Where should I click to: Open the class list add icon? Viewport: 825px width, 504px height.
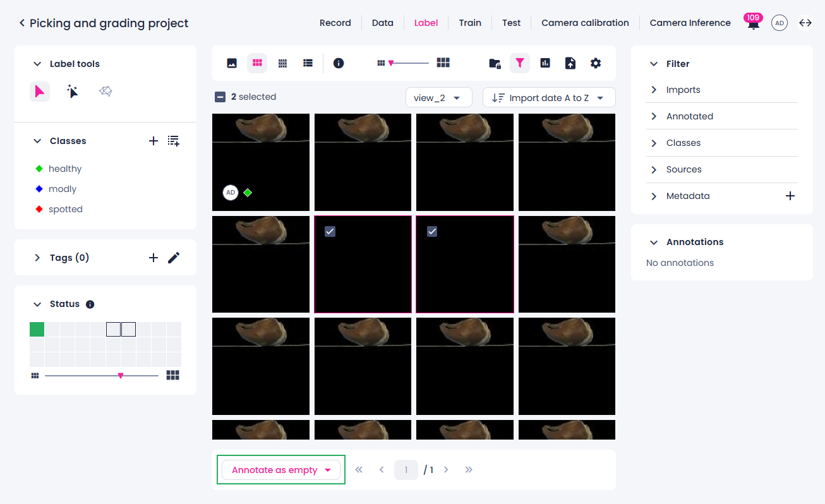click(x=174, y=141)
